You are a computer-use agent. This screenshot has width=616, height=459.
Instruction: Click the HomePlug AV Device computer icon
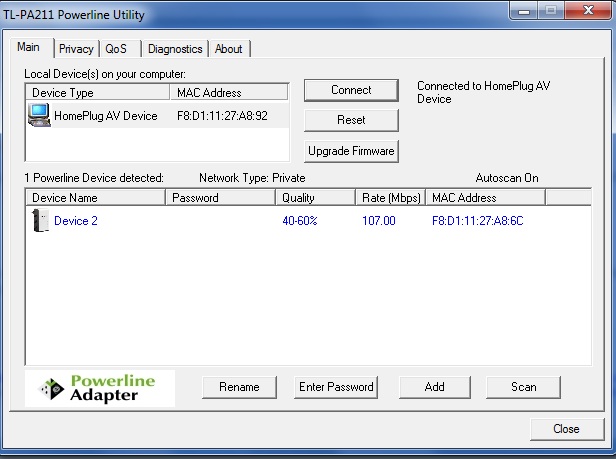[39, 115]
